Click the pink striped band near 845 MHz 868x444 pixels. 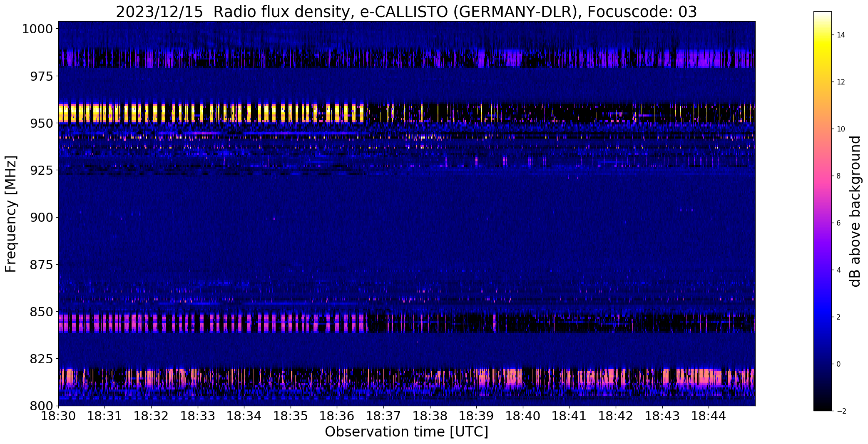(211, 323)
